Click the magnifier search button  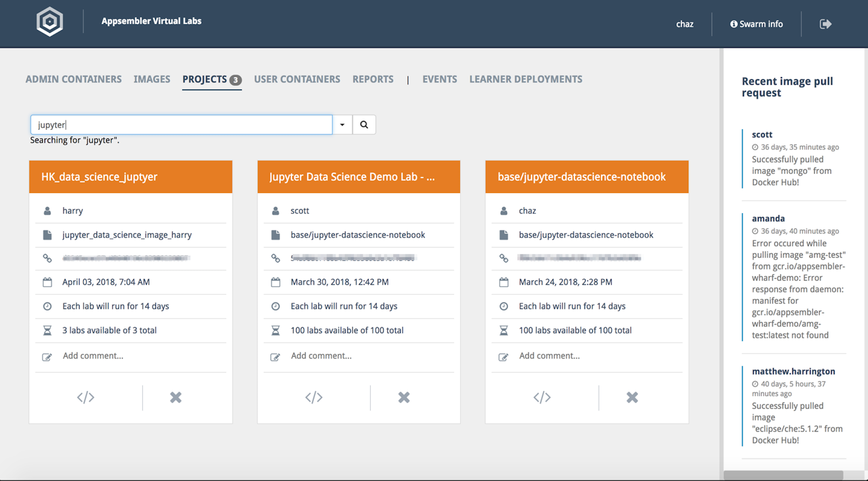pos(364,125)
